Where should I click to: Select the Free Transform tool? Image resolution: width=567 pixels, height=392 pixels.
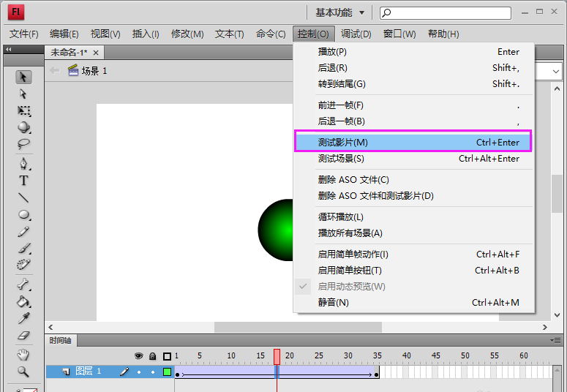click(23, 110)
